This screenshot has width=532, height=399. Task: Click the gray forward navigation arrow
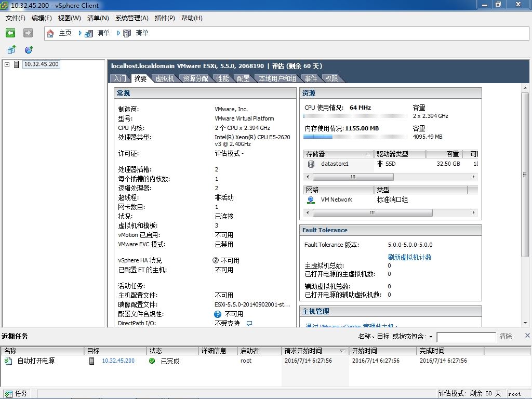pos(28,33)
